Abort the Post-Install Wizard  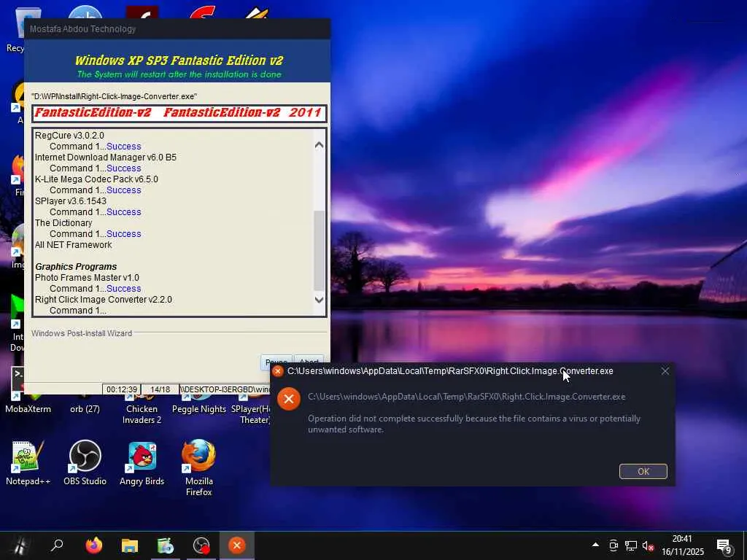309,362
